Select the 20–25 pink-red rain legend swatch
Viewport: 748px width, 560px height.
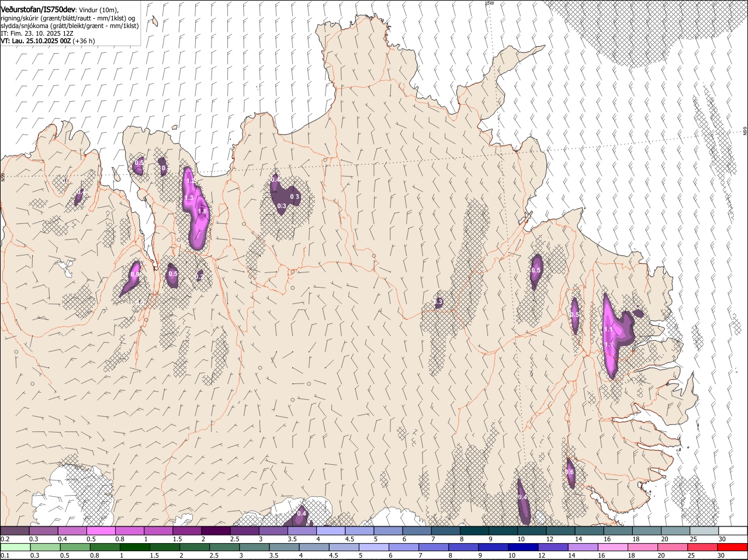pyautogui.click(x=673, y=547)
